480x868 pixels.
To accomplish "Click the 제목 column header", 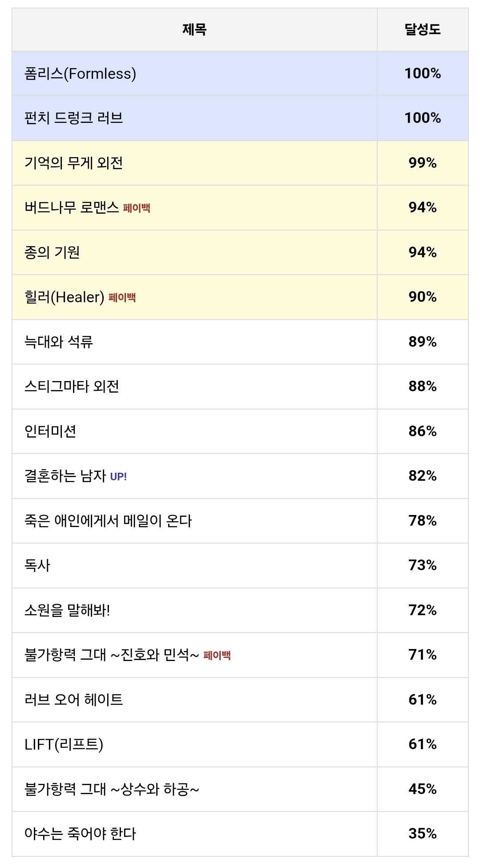I will click(x=194, y=30).
